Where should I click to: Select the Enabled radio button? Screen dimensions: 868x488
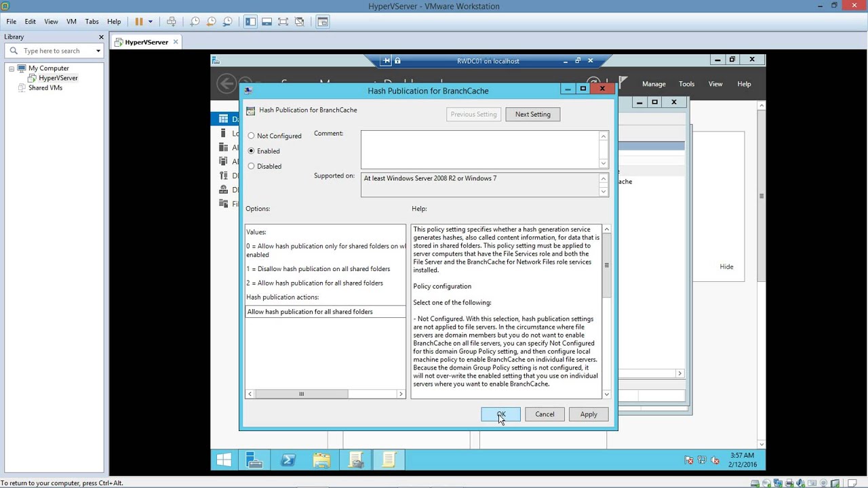pos(251,150)
